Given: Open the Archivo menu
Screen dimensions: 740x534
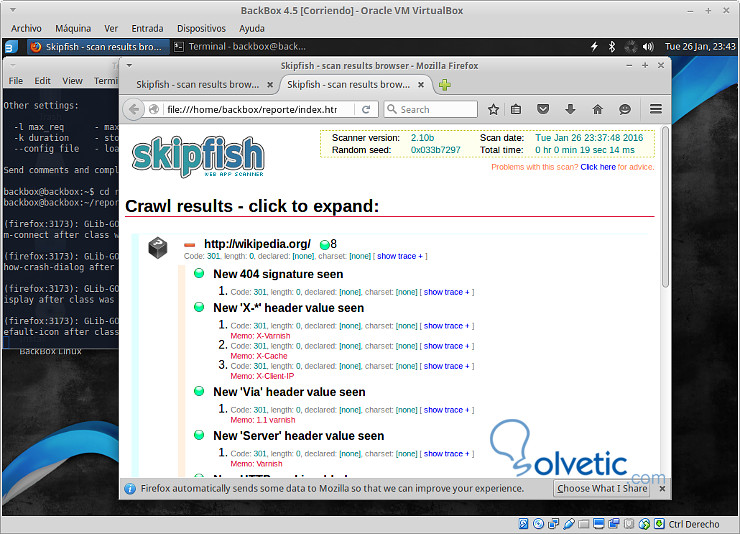Looking at the screenshot, I should point(26,28).
